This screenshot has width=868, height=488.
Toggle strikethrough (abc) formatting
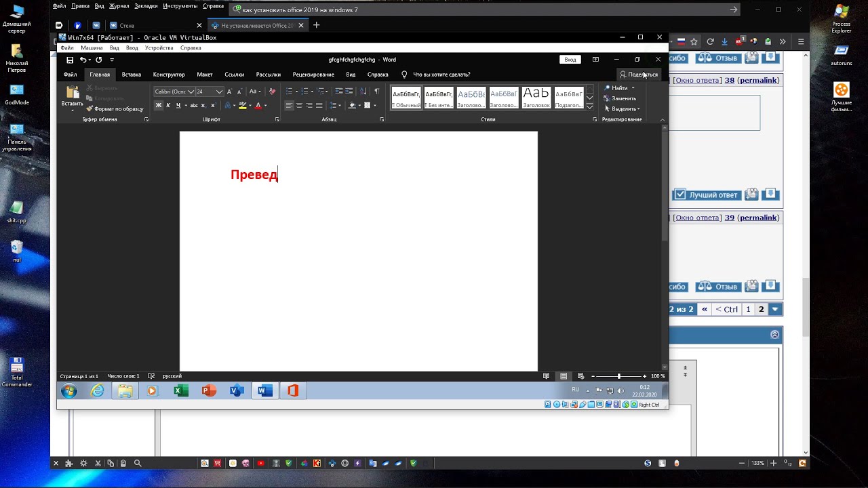tap(194, 106)
